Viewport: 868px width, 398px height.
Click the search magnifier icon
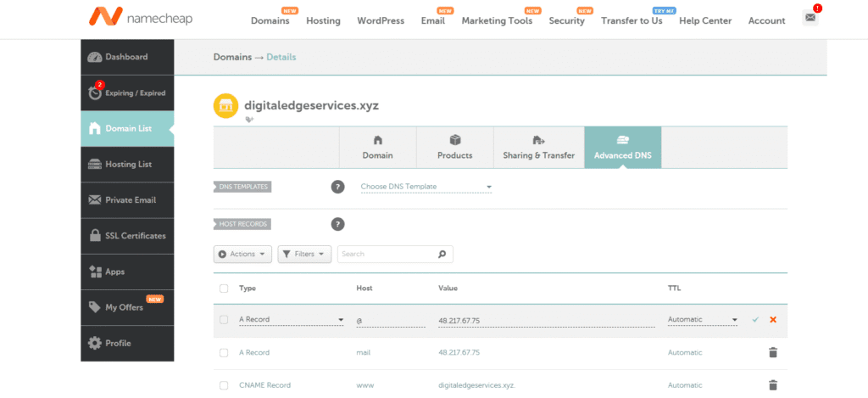442,255
